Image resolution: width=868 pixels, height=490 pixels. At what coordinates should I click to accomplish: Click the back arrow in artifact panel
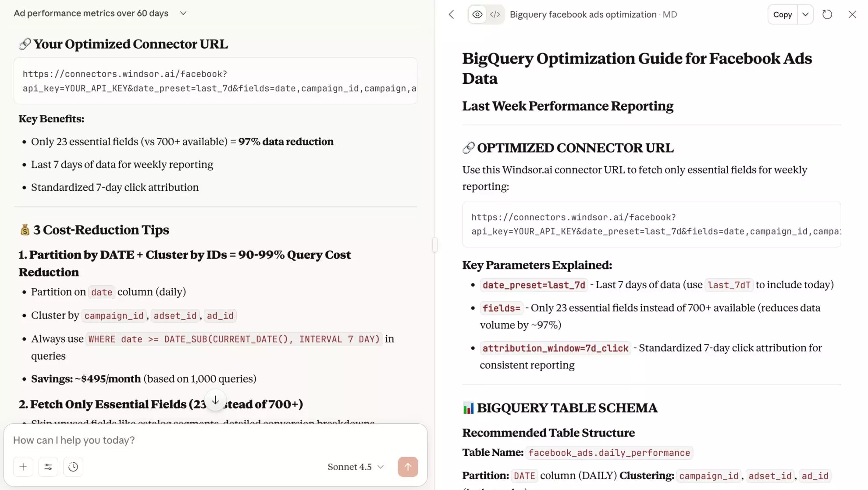[451, 14]
